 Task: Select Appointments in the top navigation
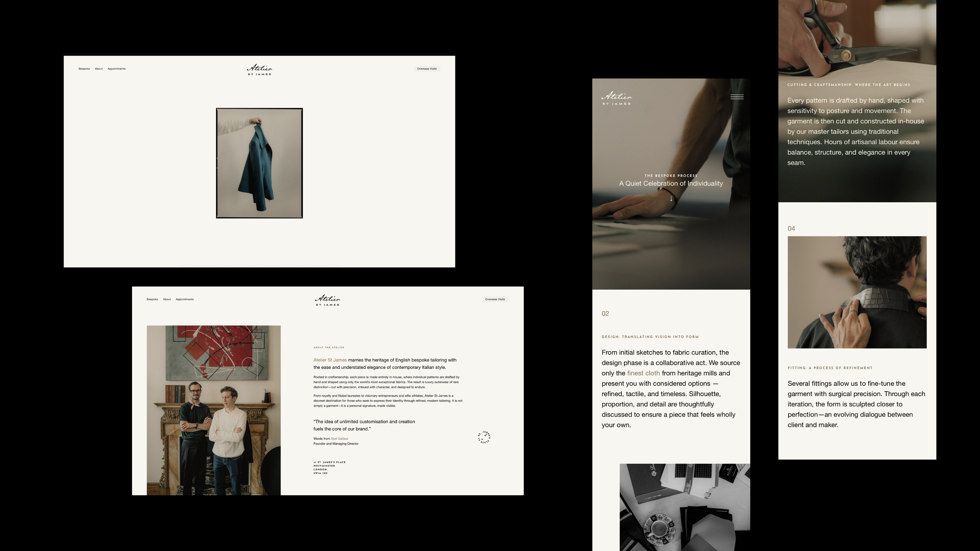click(116, 69)
